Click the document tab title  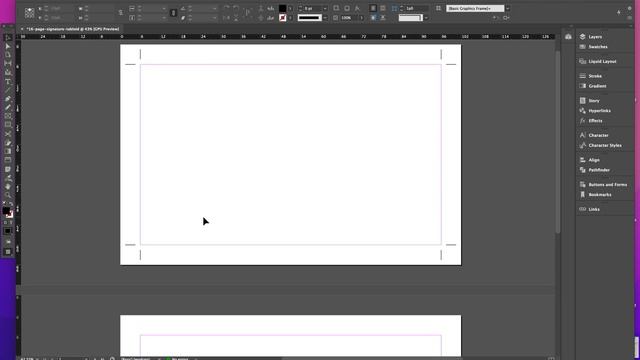73,29
